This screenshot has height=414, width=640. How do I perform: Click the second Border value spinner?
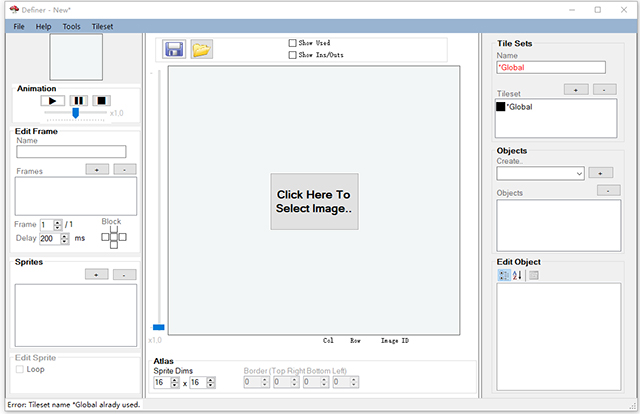[x=294, y=382]
